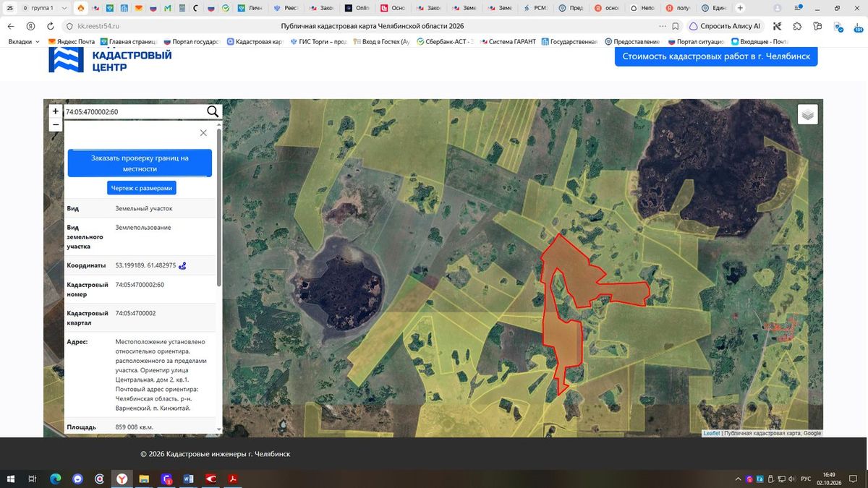The image size is (868, 488).
Task: Focus the cadastral number search field
Action: click(x=134, y=111)
